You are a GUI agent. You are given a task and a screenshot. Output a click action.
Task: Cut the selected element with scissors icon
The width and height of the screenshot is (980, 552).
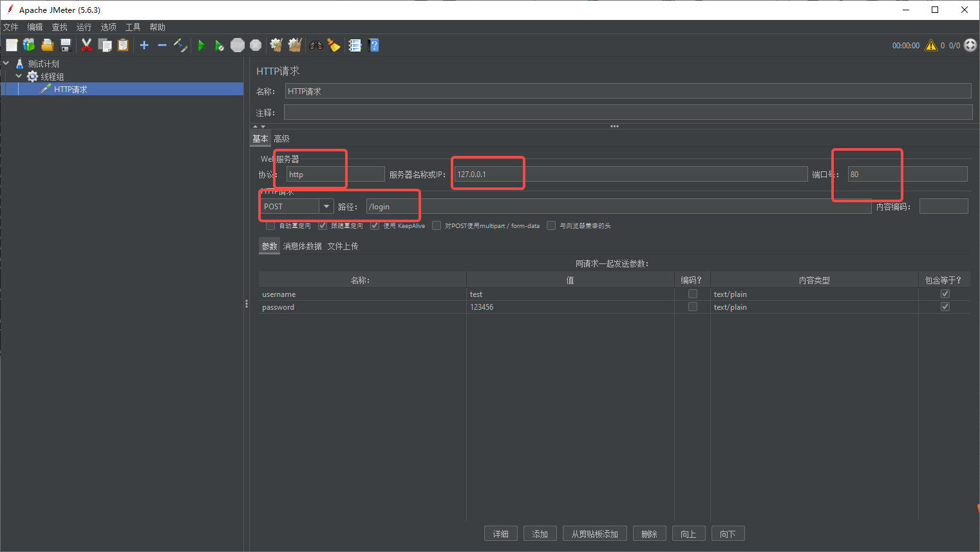tap(86, 45)
